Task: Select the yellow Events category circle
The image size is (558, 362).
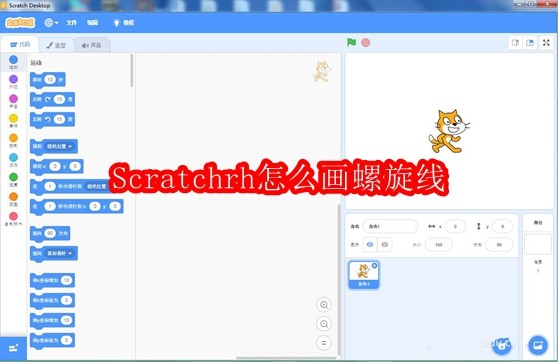Action: tap(13, 118)
